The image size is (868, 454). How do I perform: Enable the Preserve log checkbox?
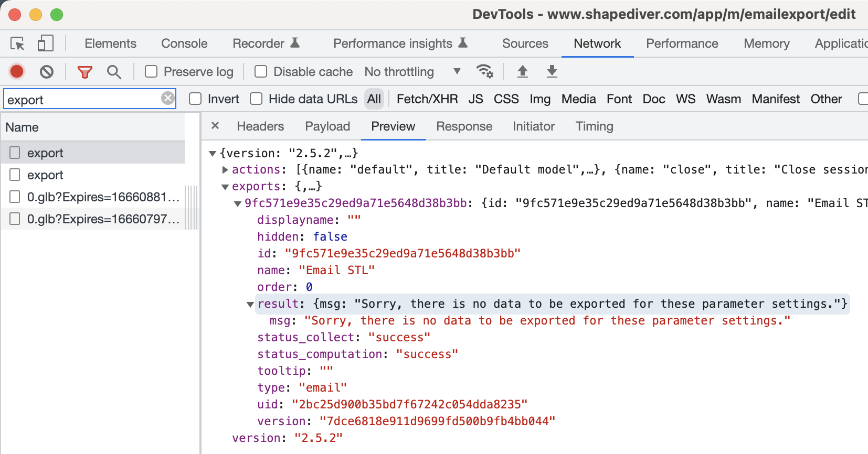point(151,71)
